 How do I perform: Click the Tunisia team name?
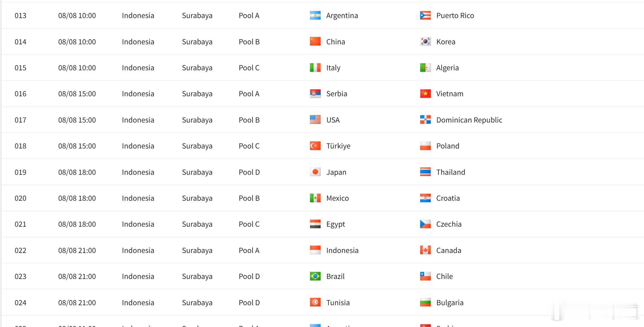click(x=338, y=303)
